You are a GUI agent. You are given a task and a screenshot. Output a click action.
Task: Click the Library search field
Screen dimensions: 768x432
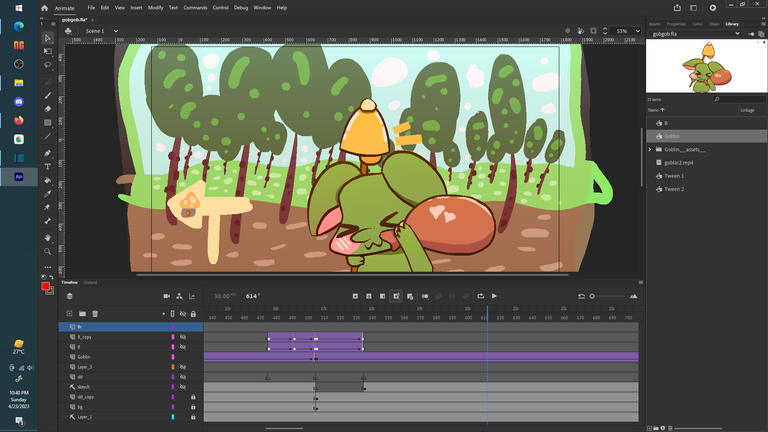[739, 99]
